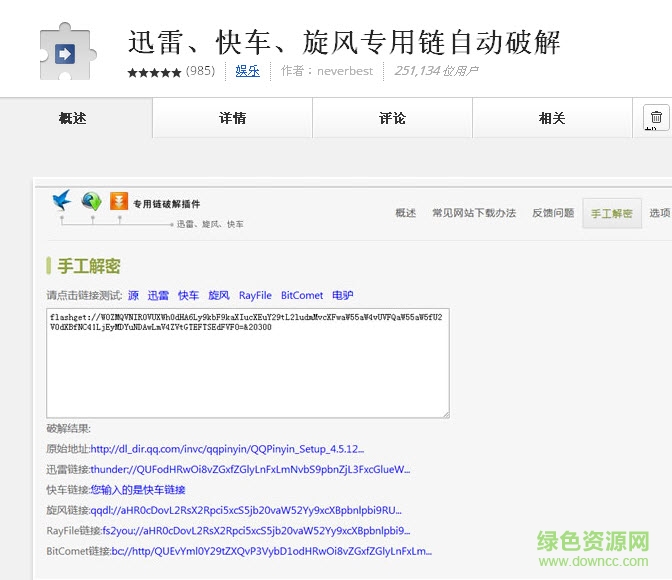Click the five-star rating
The width and height of the screenshot is (672, 580).
(154, 72)
